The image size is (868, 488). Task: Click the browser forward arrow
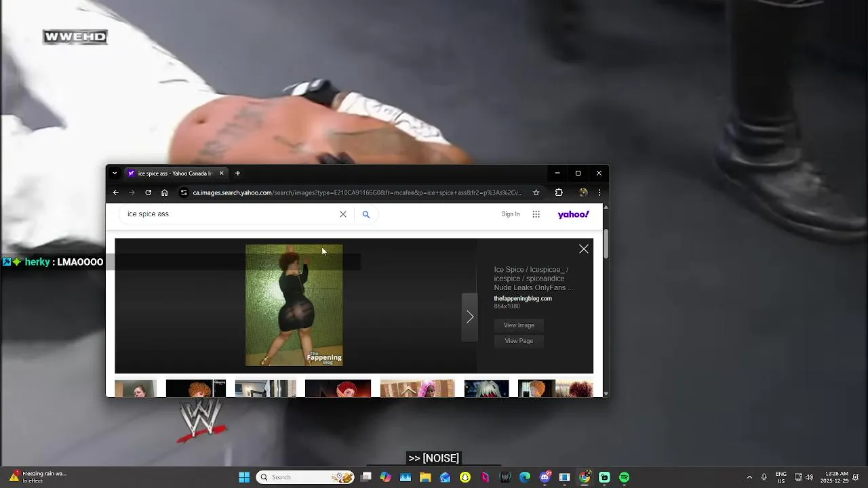coord(132,192)
